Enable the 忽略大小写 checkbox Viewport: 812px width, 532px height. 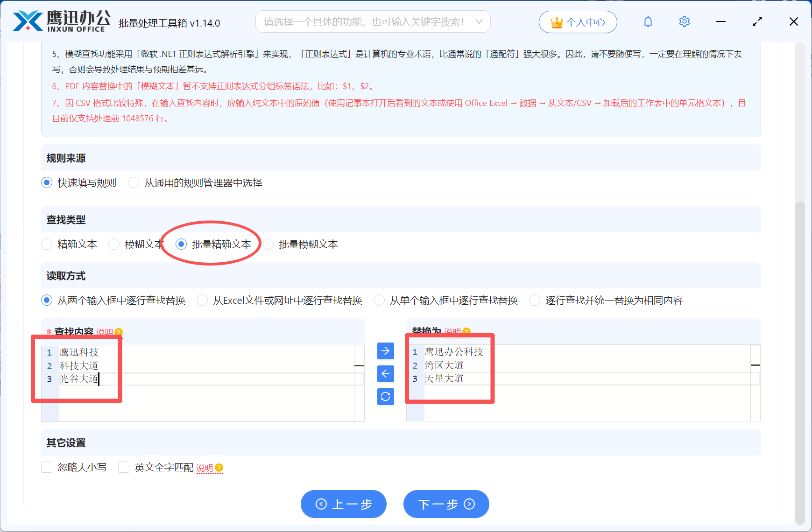[x=47, y=467]
